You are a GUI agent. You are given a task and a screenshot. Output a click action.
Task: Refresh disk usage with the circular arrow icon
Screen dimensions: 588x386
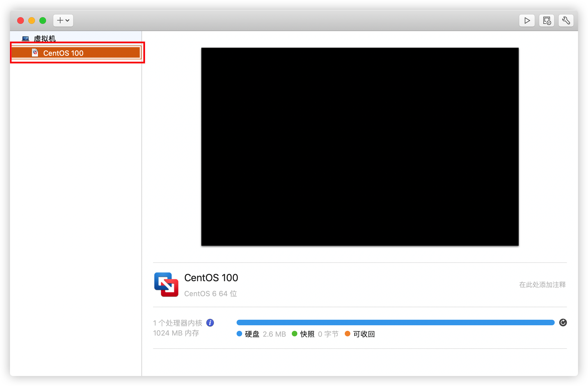(563, 322)
